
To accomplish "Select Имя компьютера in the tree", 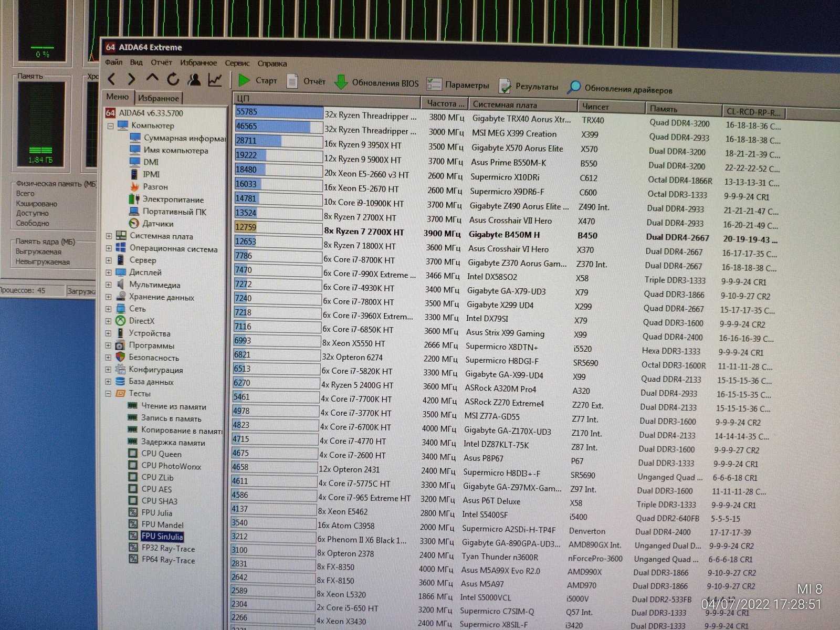I will tap(169, 150).
